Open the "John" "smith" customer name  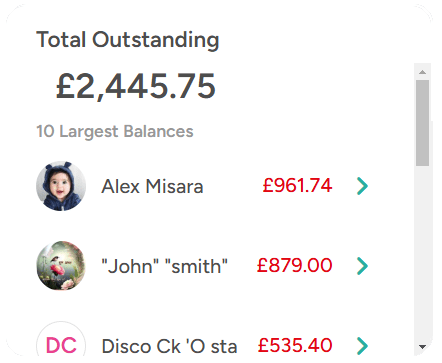click(x=164, y=266)
